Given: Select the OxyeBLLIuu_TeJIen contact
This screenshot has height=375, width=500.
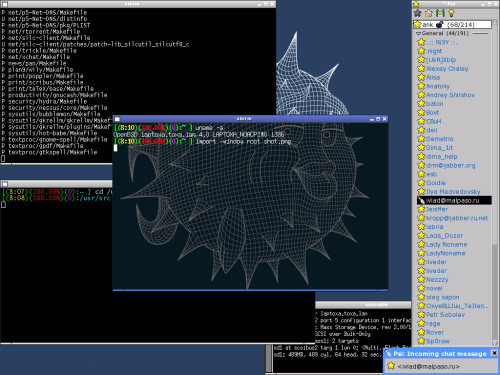Looking at the screenshot, I should coord(453,306).
